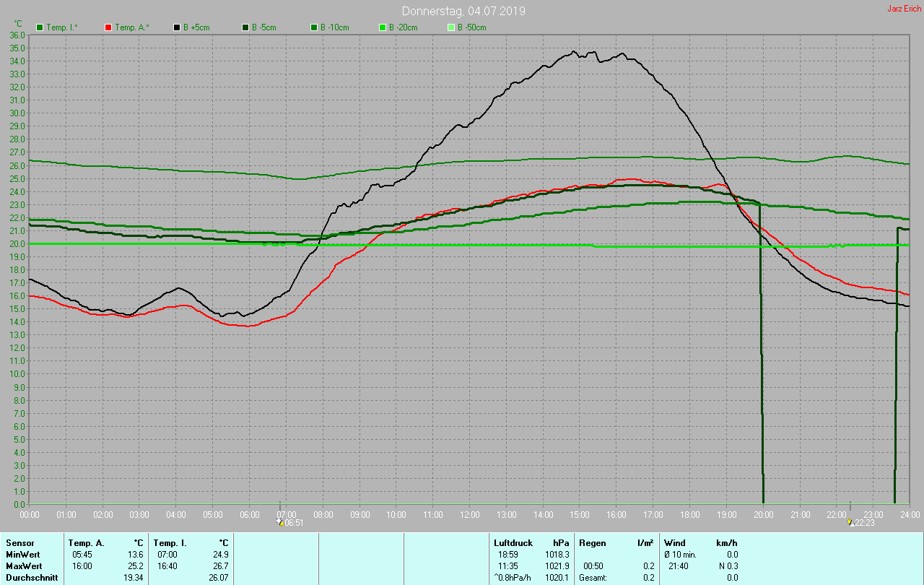Screen dimensions: 924x585
Task: Click the Temp. A. average value 19.34
Action: (x=134, y=578)
